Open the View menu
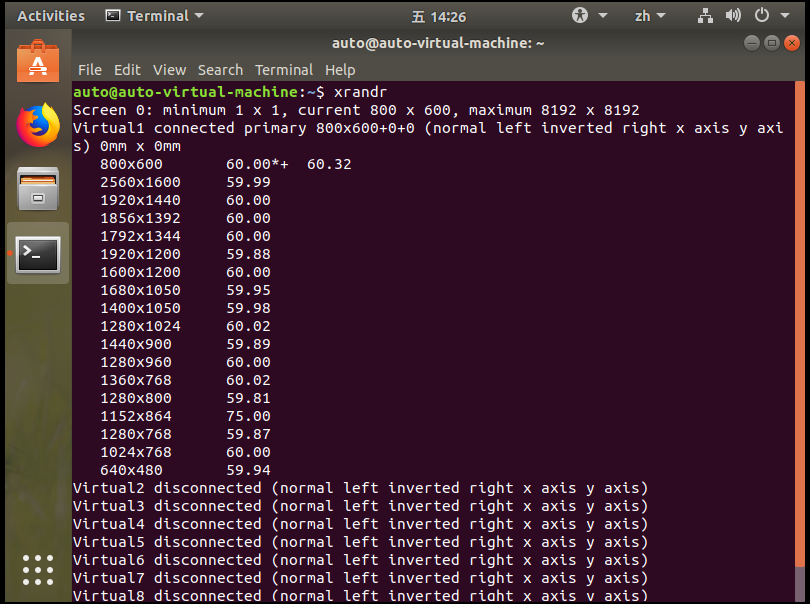 click(169, 70)
